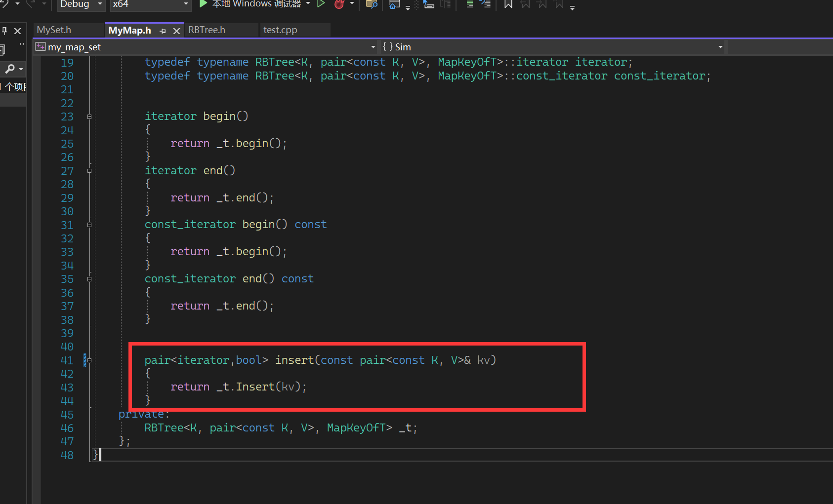Screen dimensions: 833x504
Task: Comment out the selected lines
Action: pos(469,4)
